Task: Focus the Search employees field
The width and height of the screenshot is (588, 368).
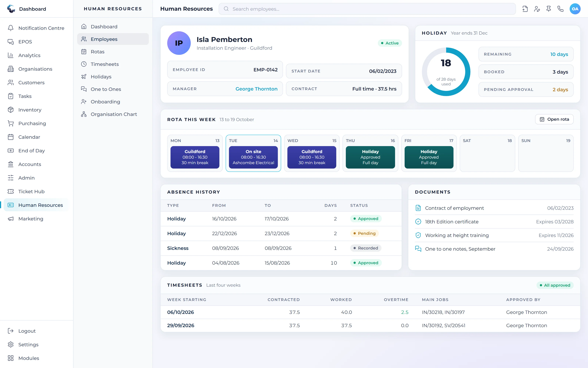Action: tap(367, 9)
